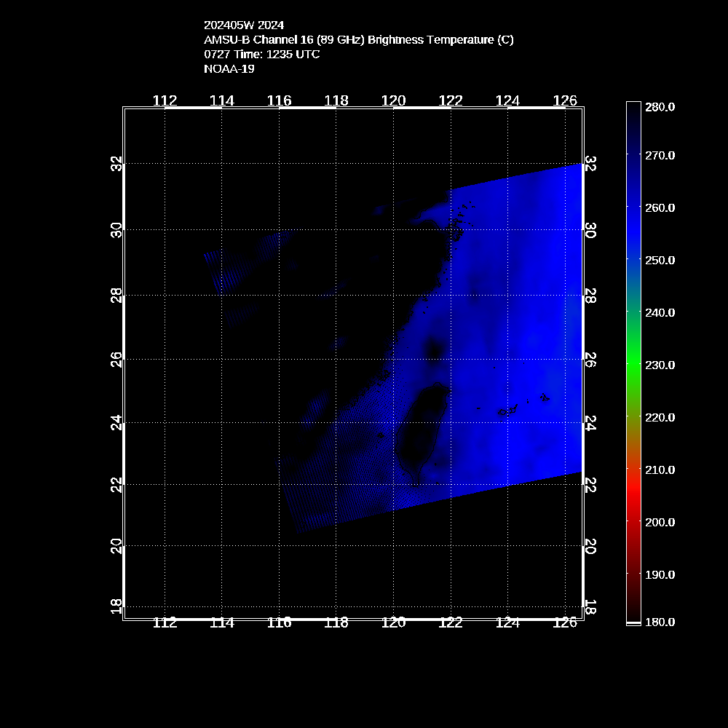Click longitude label 112 on the bottom axis
This screenshot has width=728, height=728.
point(165,622)
